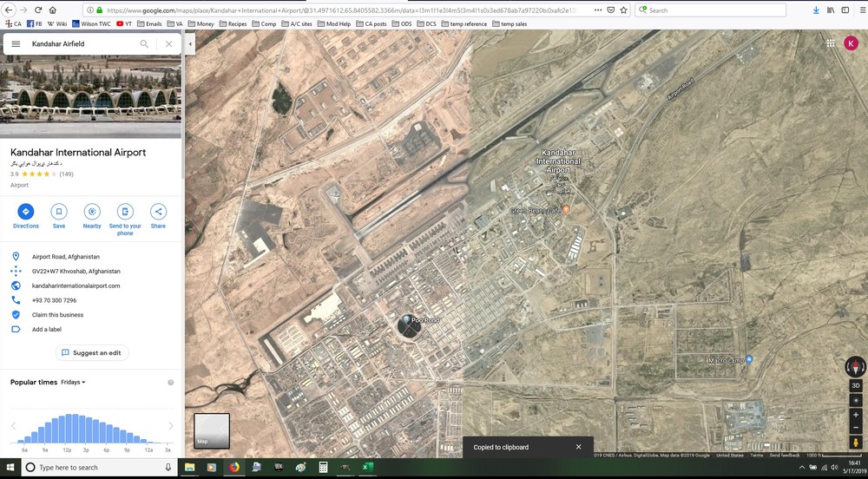
Task: Expand the Fridays day dropdown
Action: [73, 382]
